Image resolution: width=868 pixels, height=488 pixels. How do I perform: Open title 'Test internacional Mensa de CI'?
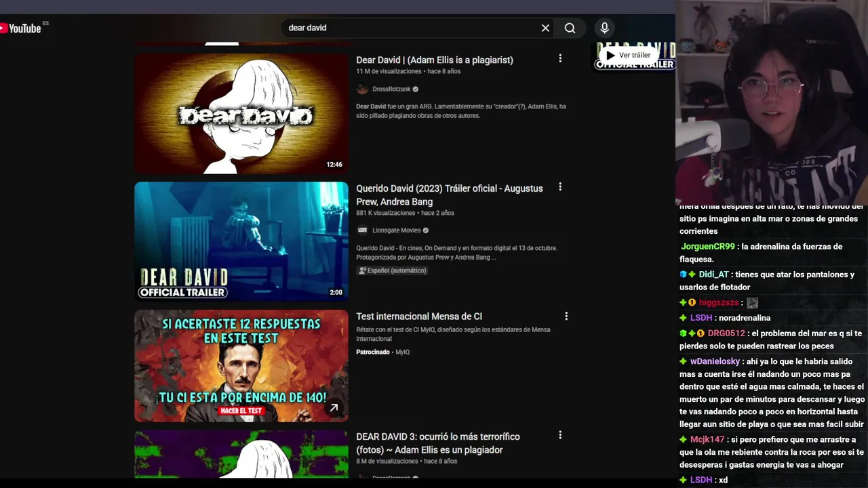click(419, 317)
